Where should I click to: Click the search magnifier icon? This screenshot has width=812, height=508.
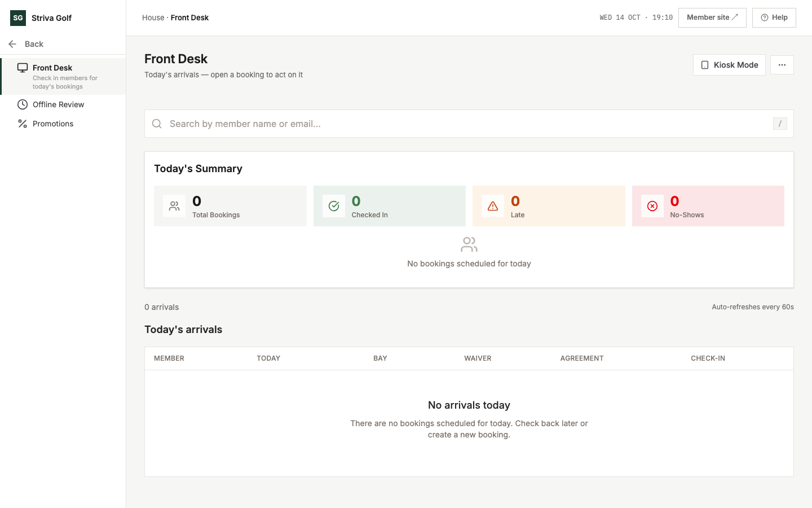click(x=157, y=124)
